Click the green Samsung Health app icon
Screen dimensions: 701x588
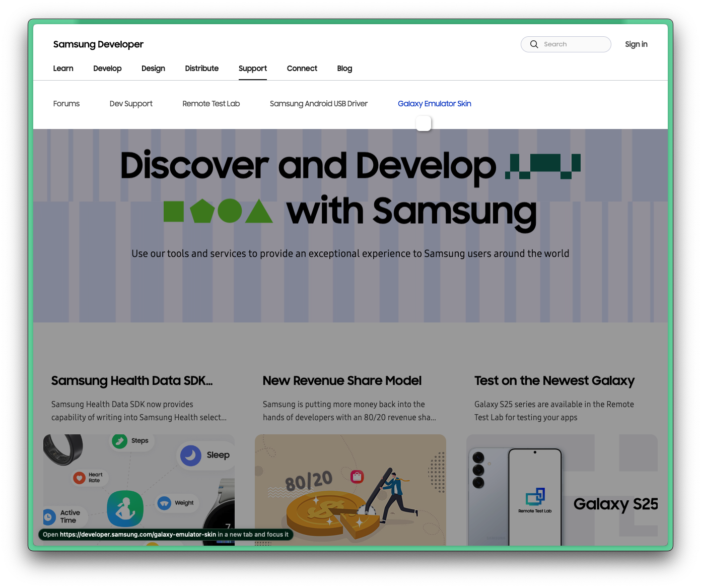click(x=125, y=509)
